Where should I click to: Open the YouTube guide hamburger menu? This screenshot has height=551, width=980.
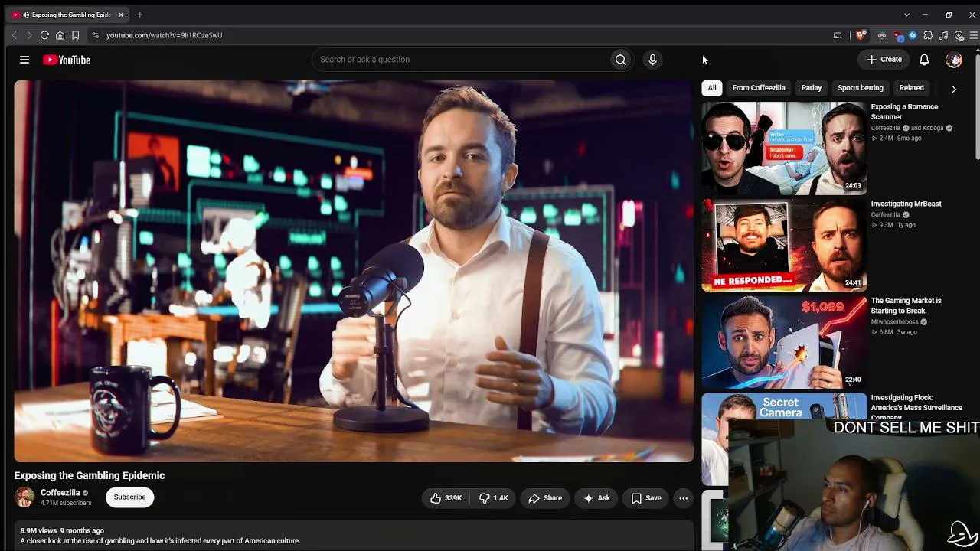pyautogui.click(x=24, y=60)
